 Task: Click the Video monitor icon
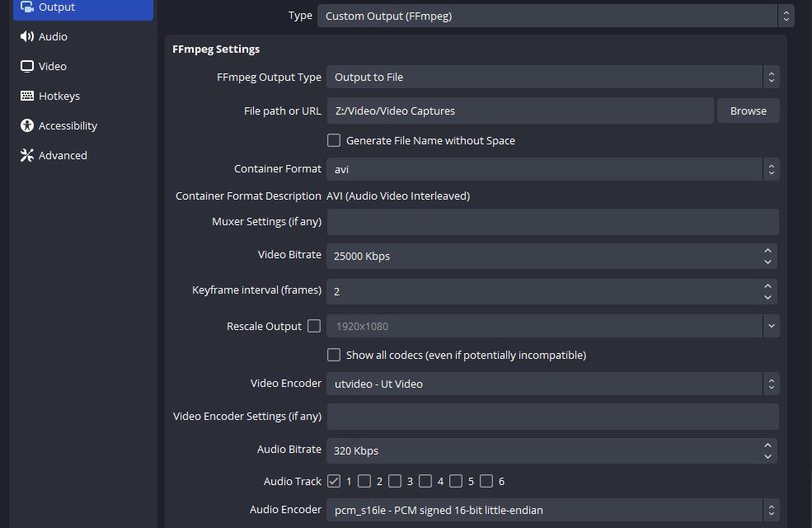click(x=27, y=67)
